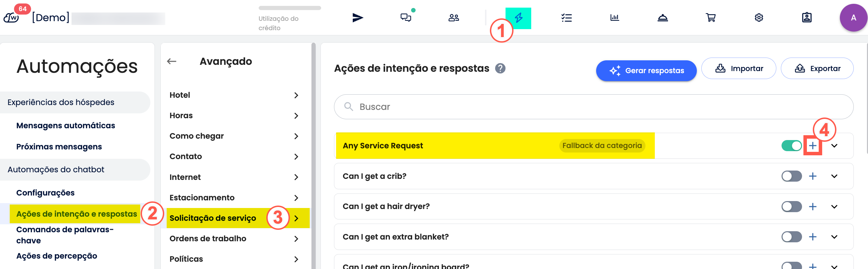Click the Buscar search field
The image size is (868, 269).
tap(594, 107)
